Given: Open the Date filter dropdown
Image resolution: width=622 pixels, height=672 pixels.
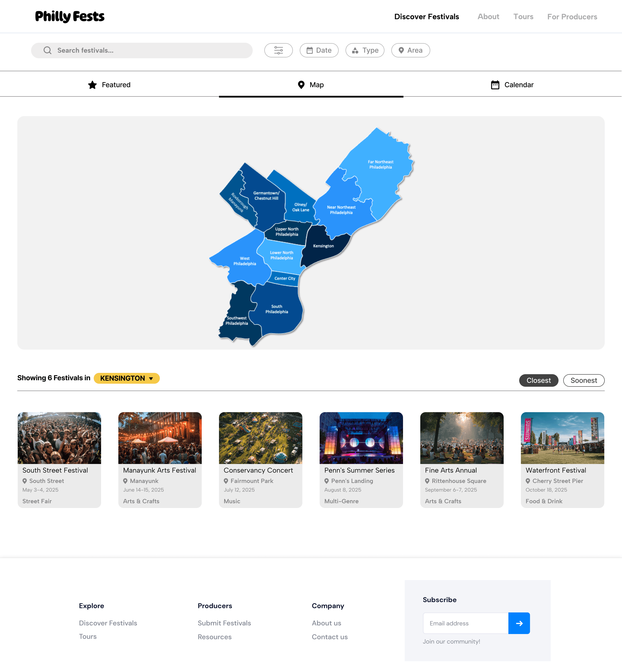Looking at the screenshot, I should (319, 50).
